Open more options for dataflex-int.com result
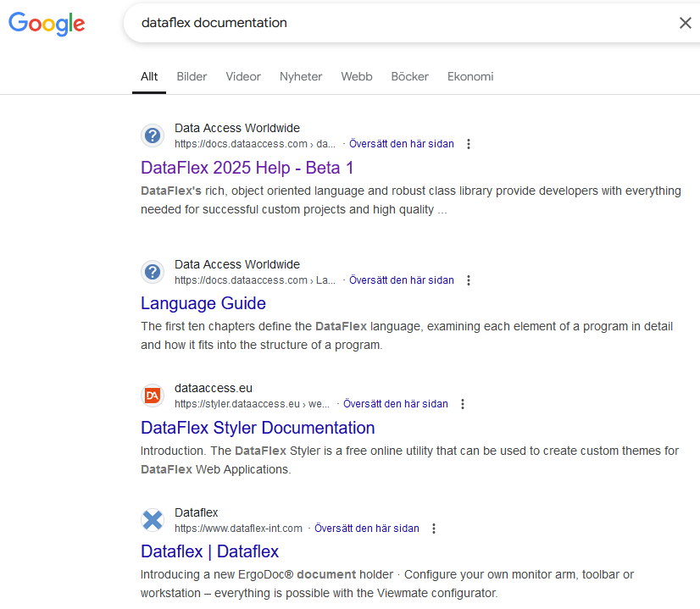This screenshot has height=609, width=700. (434, 529)
